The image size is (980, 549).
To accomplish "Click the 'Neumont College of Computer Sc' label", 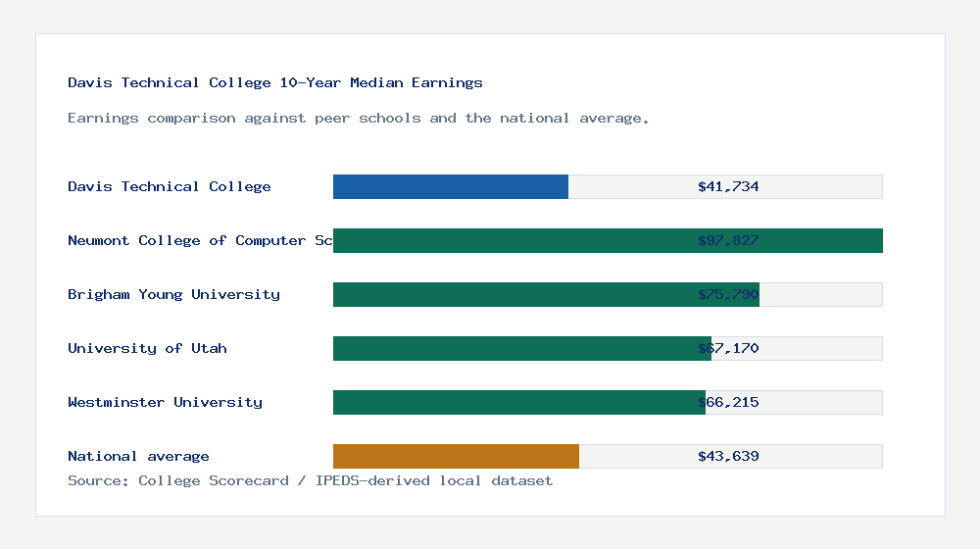I will click(200, 241).
